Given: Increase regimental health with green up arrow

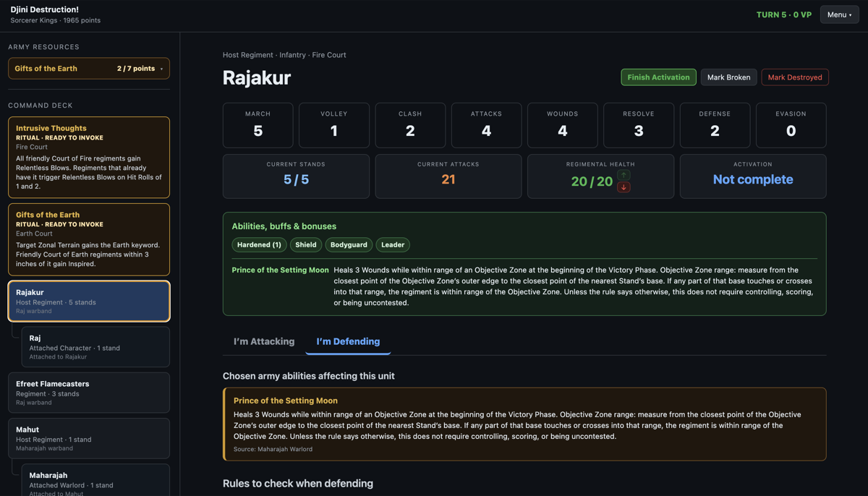Looking at the screenshot, I should point(624,175).
